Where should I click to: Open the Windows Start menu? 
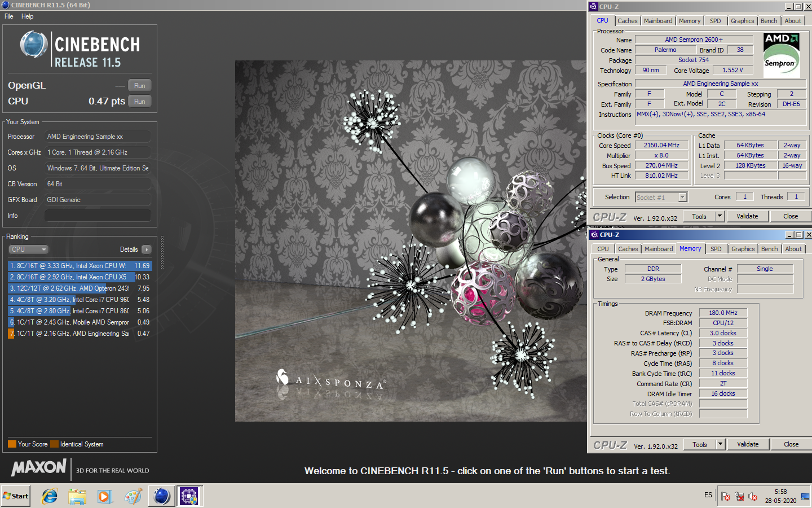(x=16, y=496)
